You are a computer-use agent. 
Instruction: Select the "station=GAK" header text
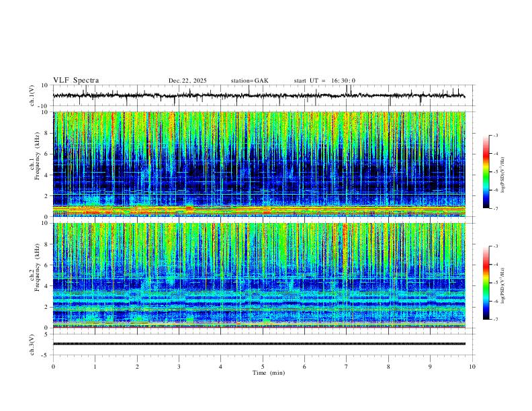(x=249, y=81)
